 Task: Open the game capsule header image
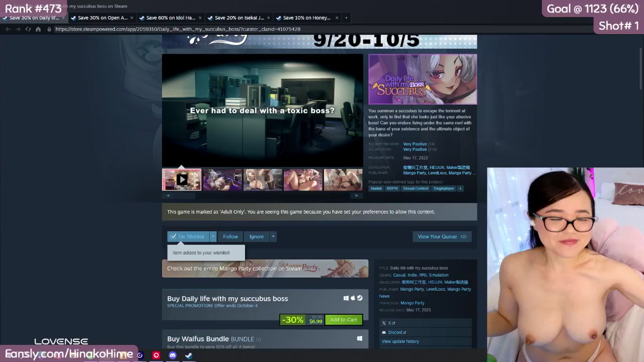click(x=423, y=79)
